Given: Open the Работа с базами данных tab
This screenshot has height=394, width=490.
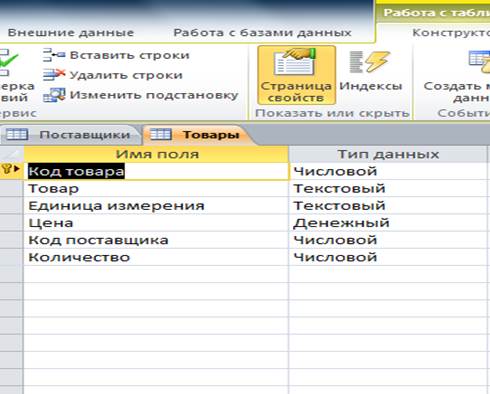Looking at the screenshot, I should point(262,33).
